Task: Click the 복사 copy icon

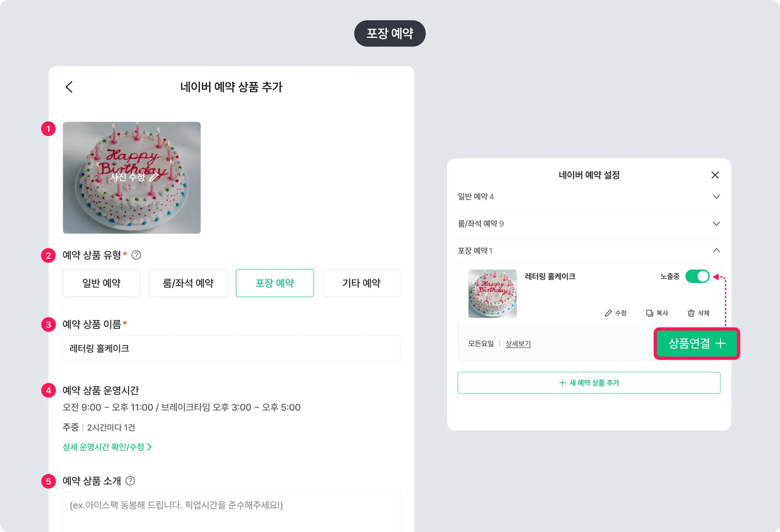Action: [x=650, y=313]
